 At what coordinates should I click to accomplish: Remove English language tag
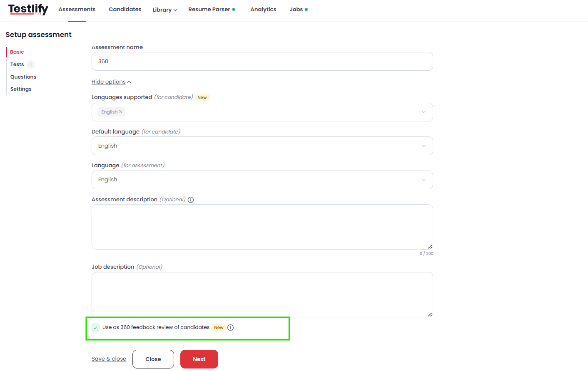(121, 112)
